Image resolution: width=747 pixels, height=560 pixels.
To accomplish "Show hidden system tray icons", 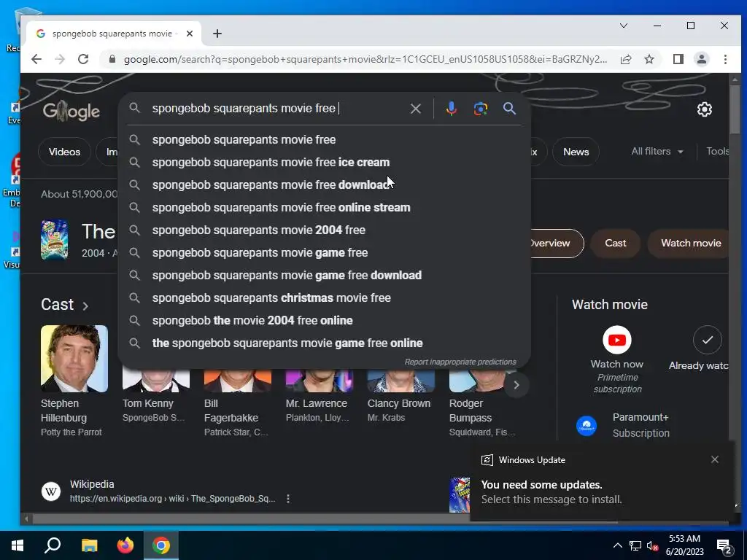I will coord(617,545).
